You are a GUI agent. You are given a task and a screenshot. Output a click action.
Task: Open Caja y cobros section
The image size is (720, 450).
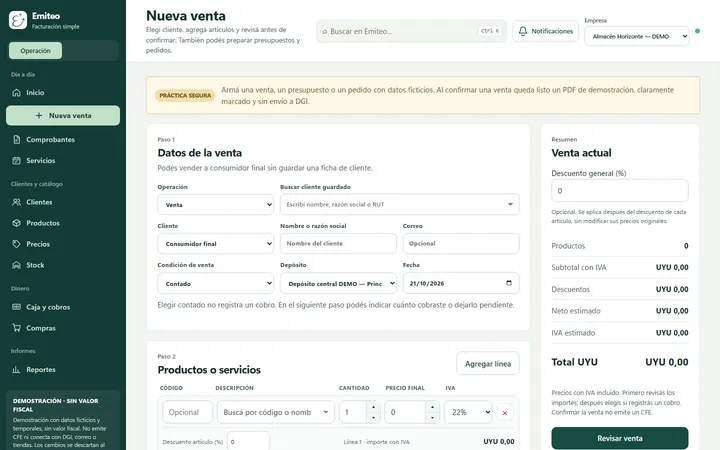(63, 307)
